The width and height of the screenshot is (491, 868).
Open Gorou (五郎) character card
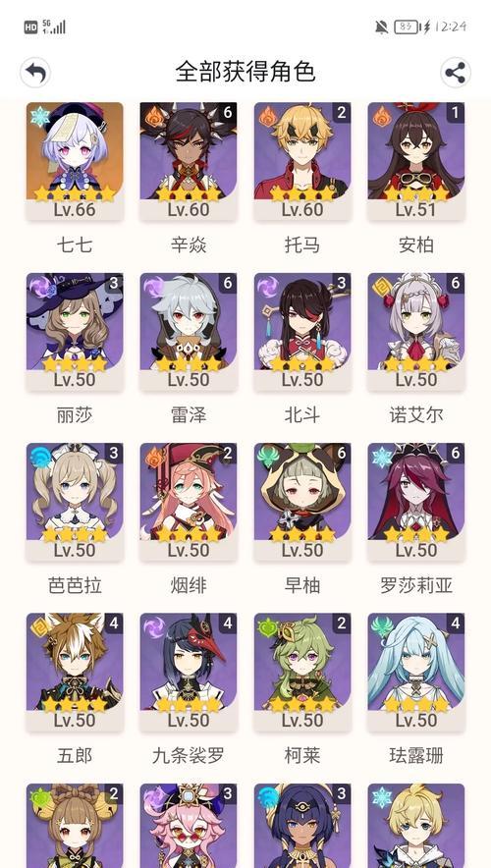click(x=75, y=672)
